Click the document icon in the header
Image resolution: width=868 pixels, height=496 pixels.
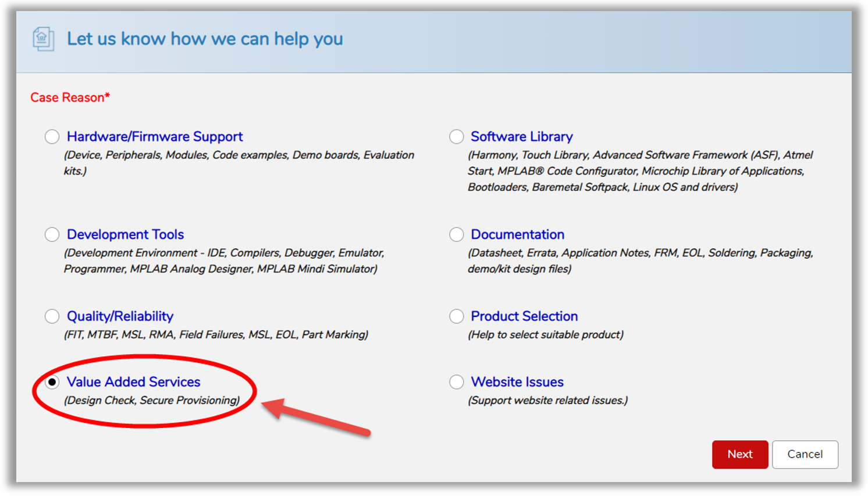pos(43,39)
